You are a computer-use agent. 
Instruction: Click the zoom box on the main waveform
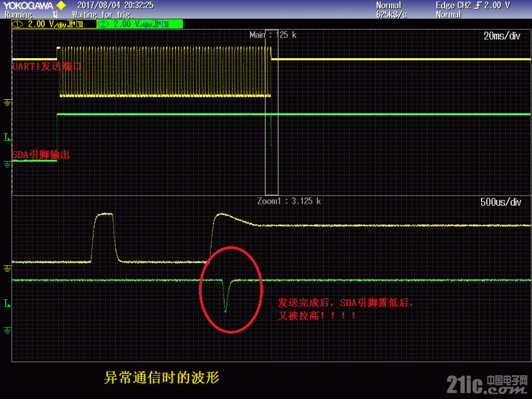[x=272, y=112]
